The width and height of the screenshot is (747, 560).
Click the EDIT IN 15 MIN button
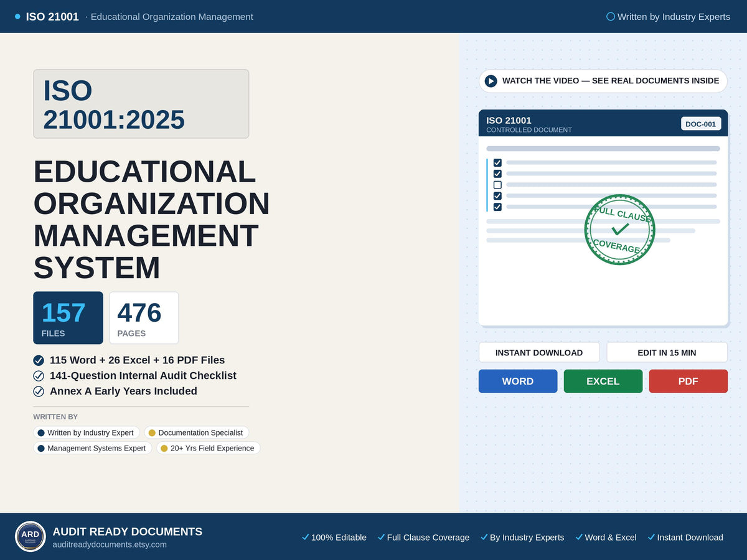point(667,352)
